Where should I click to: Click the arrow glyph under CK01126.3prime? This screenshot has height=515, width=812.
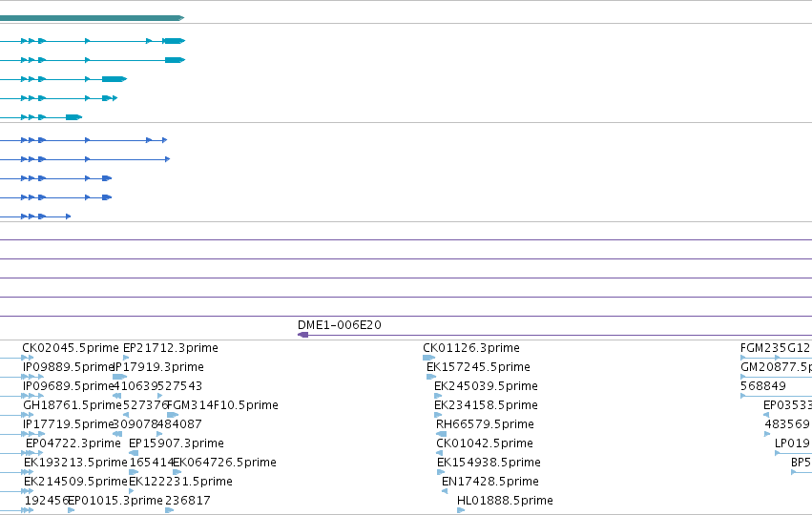click(428, 358)
